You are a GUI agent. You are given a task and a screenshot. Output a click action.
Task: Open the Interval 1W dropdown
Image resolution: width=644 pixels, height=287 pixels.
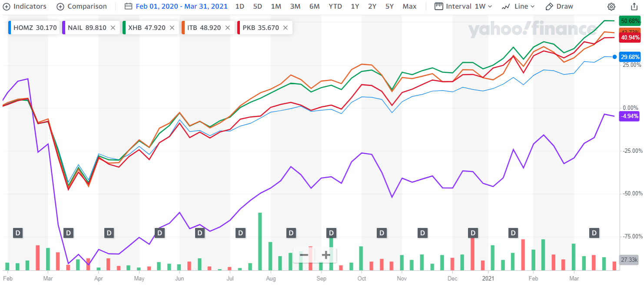463,6
